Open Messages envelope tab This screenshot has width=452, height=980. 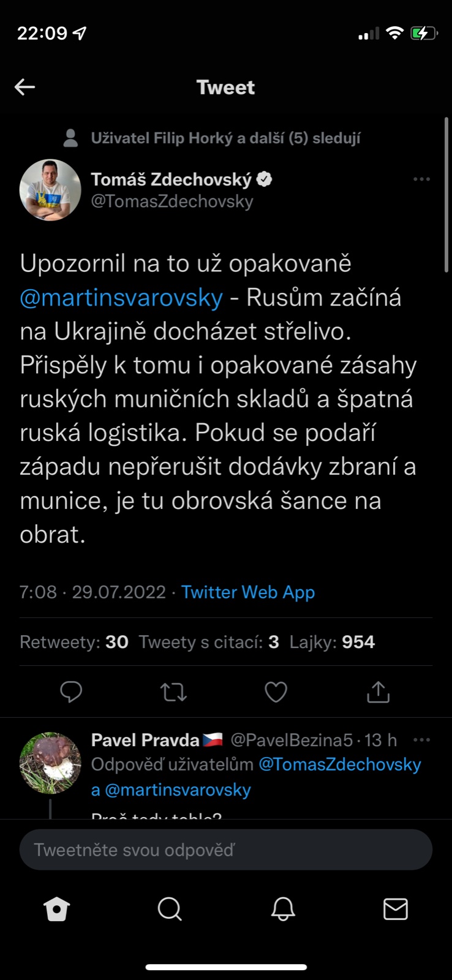396,910
